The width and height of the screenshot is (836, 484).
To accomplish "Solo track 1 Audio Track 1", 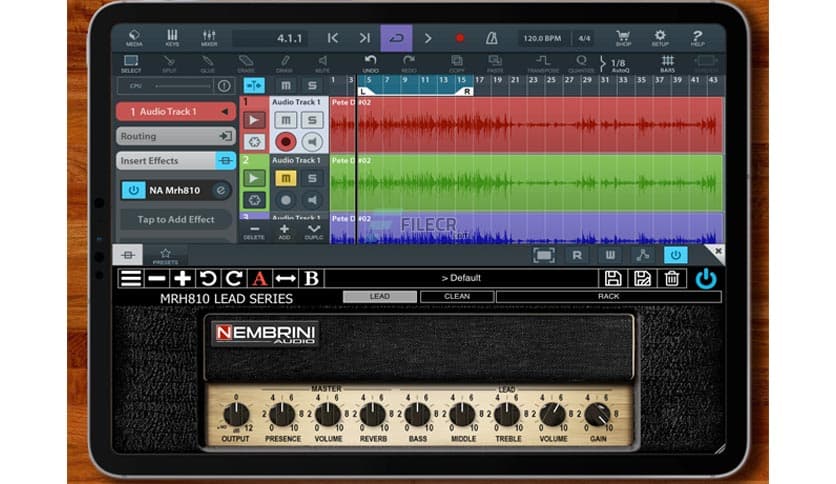I will [x=312, y=120].
